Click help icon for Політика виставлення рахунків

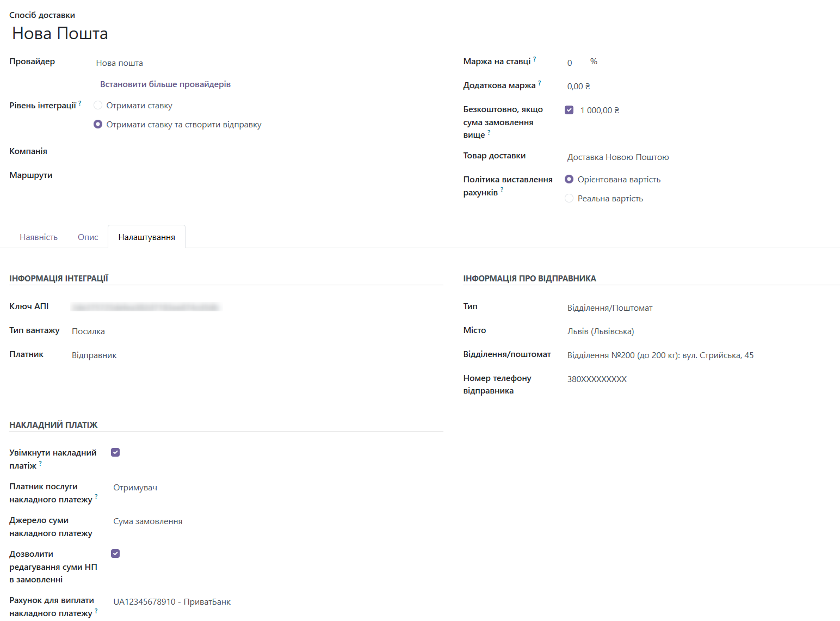[x=502, y=190]
